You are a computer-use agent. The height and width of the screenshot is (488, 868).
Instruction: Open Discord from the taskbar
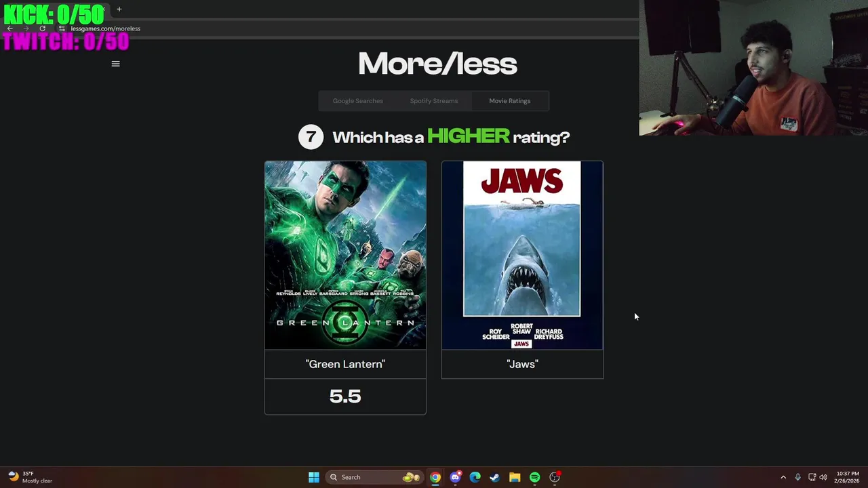pyautogui.click(x=455, y=477)
